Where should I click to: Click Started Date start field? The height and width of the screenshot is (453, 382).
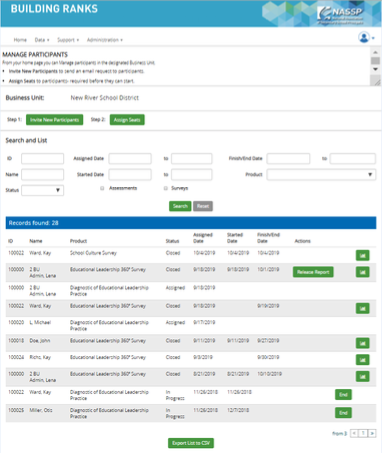(130, 174)
